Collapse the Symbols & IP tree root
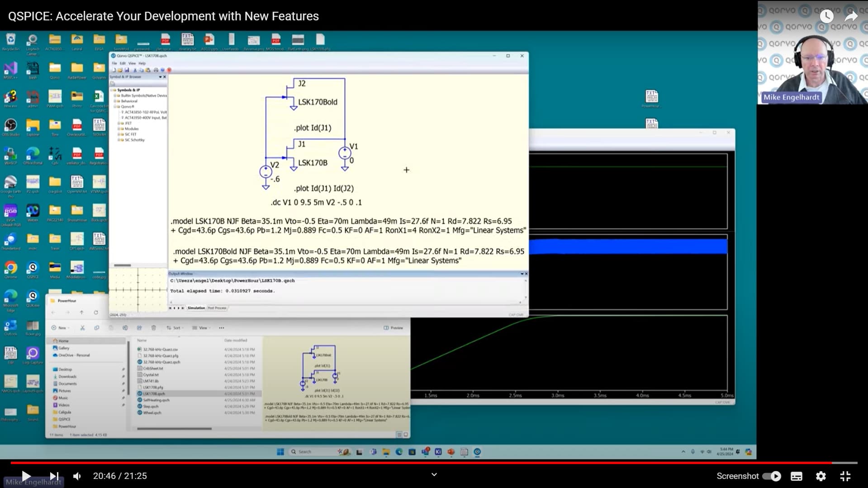This screenshot has width=868, height=488. click(x=111, y=90)
